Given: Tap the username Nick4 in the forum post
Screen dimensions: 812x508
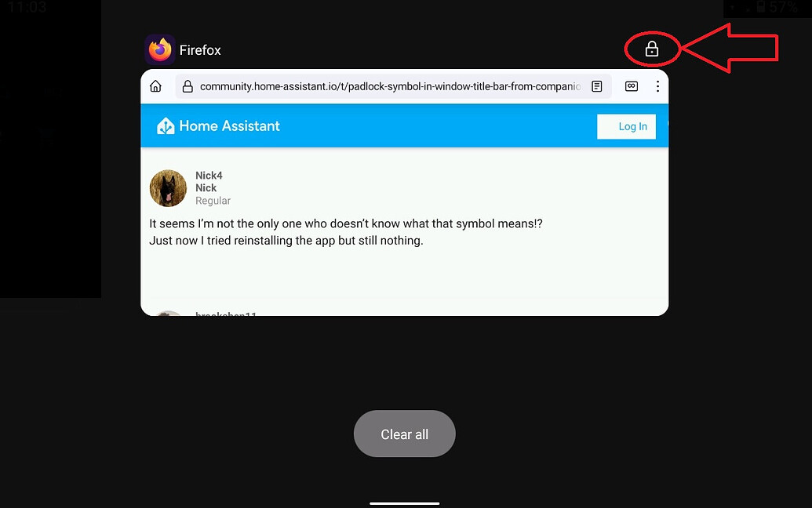Looking at the screenshot, I should point(209,175).
